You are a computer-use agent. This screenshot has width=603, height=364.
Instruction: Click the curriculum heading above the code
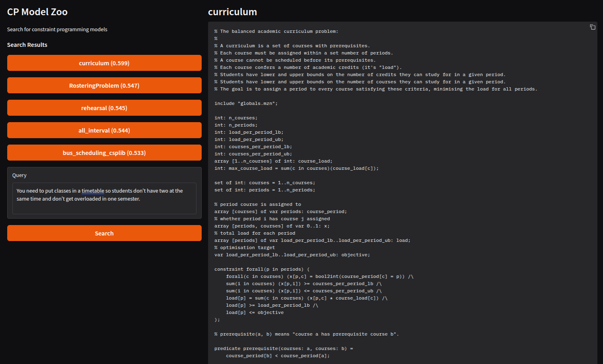coord(232,12)
